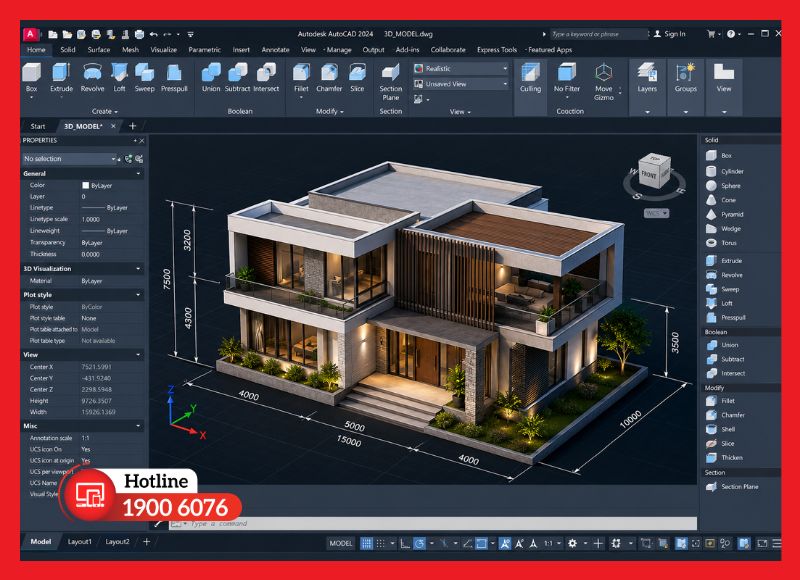
Task: Click the Wedge item in Solid panel
Action: coord(723,229)
